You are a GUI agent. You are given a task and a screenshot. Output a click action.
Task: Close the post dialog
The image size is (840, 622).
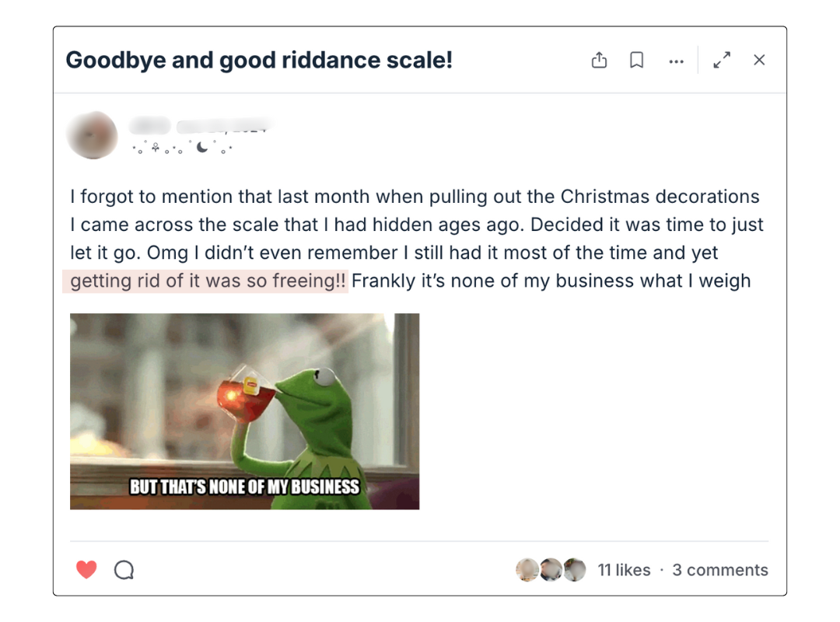[759, 60]
